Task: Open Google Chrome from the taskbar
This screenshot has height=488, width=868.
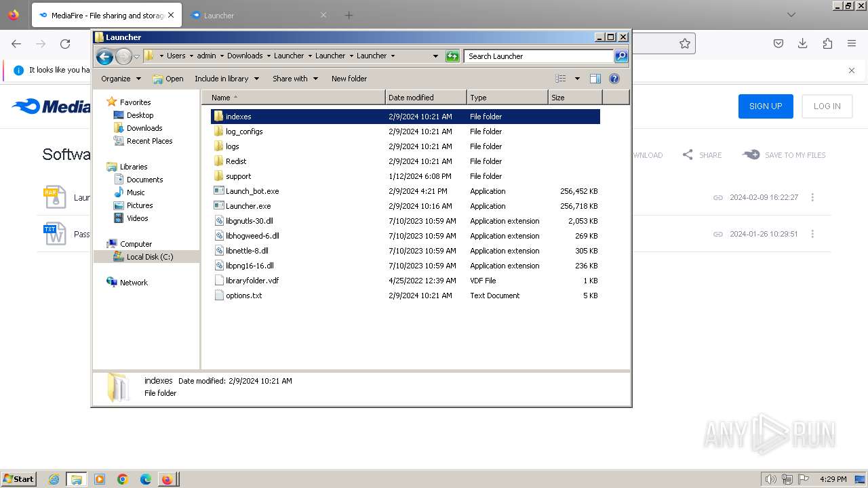Action: [x=123, y=479]
